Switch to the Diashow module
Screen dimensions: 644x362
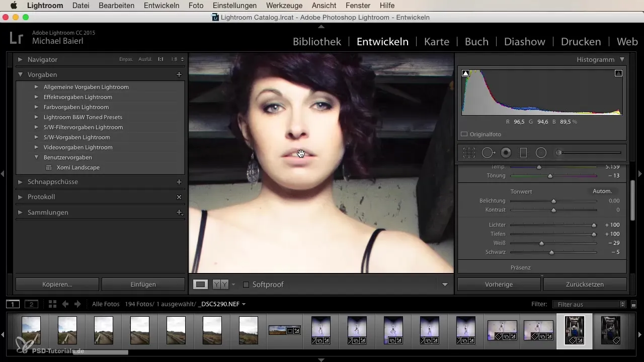pos(525,42)
